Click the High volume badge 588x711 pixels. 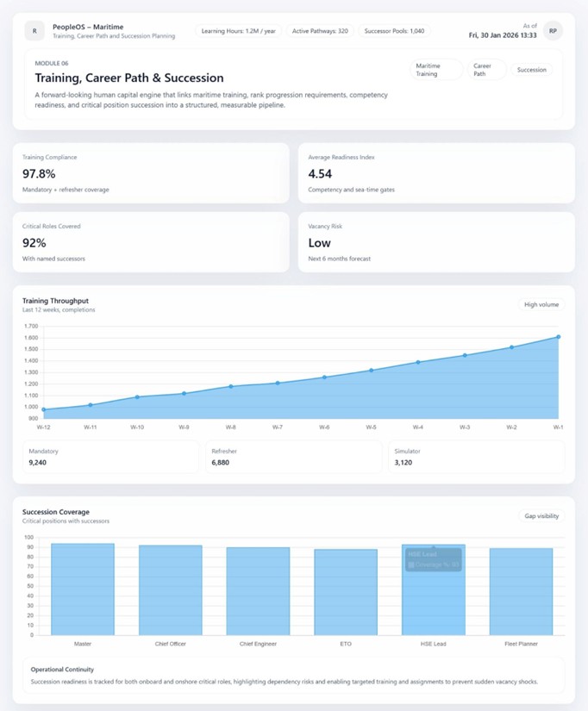point(541,304)
